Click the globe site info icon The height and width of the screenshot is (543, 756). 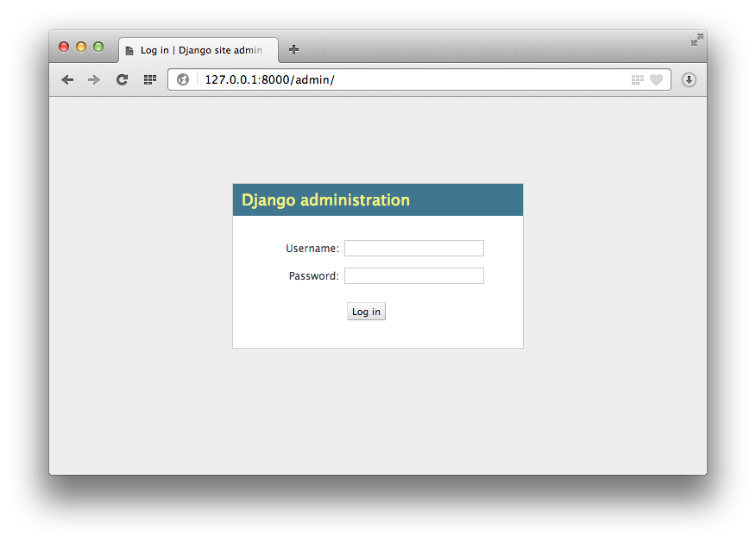[183, 79]
